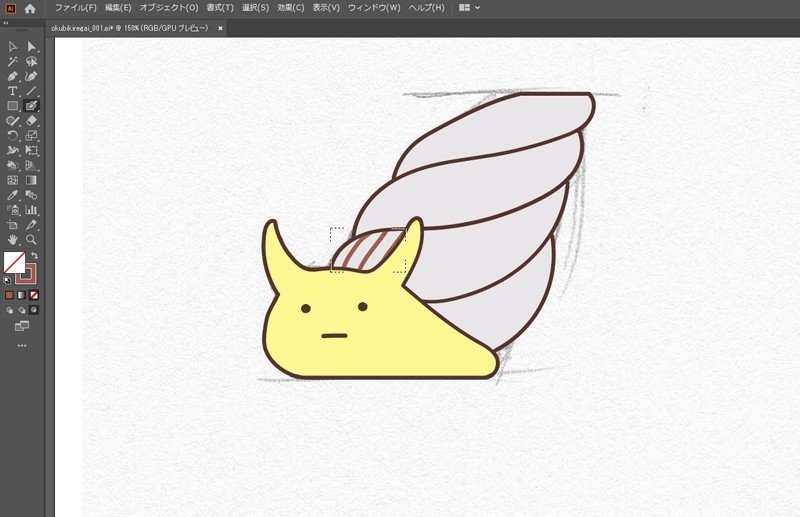
Task: Select the Zoom tool
Action: (32, 239)
